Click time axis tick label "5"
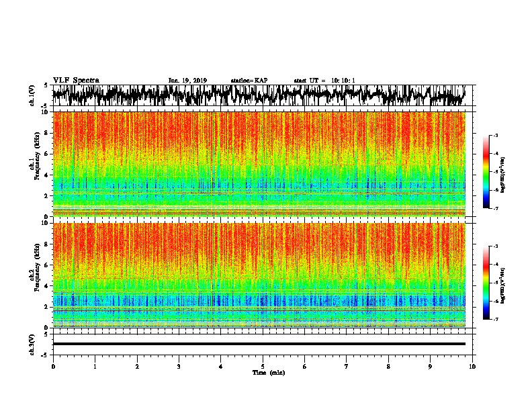 pyautogui.click(x=263, y=367)
